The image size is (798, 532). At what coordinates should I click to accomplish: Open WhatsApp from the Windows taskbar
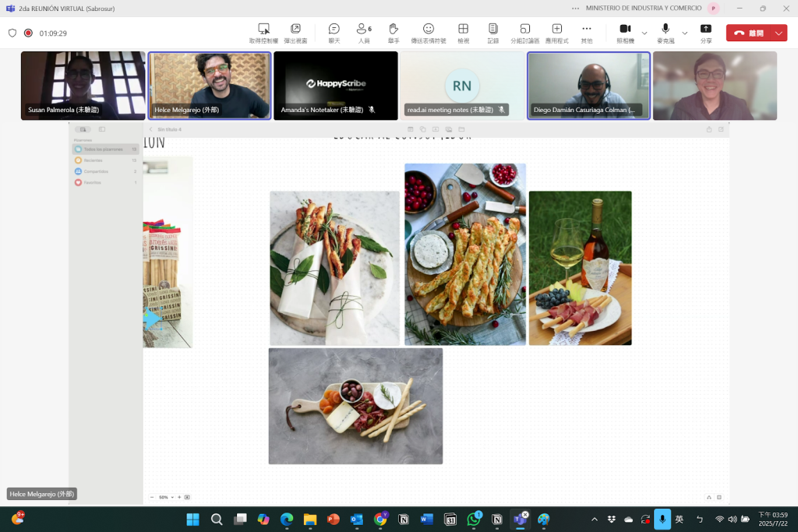click(x=473, y=519)
